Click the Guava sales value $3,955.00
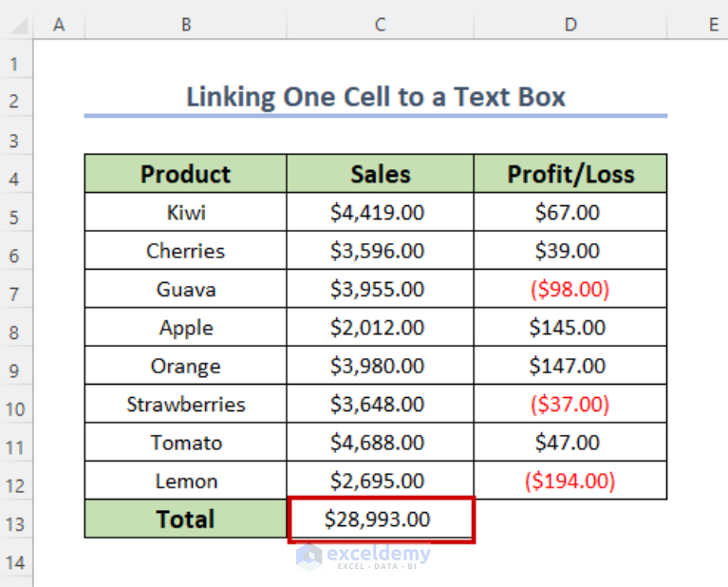This screenshot has width=728, height=587. coord(381,289)
